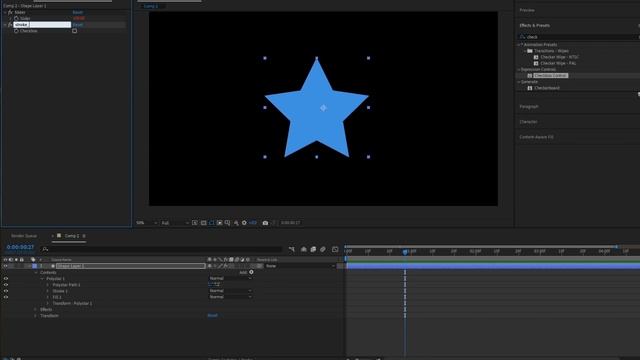Expand the layer Effects group
Image resolution: width=640 pixels, height=360 pixels.
tap(36, 309)
